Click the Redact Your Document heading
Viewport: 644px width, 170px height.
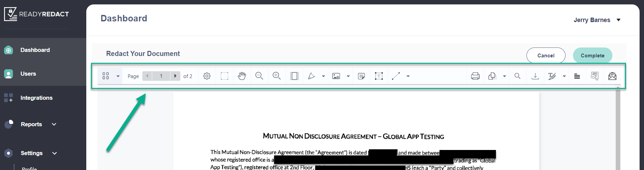point(143,54)
